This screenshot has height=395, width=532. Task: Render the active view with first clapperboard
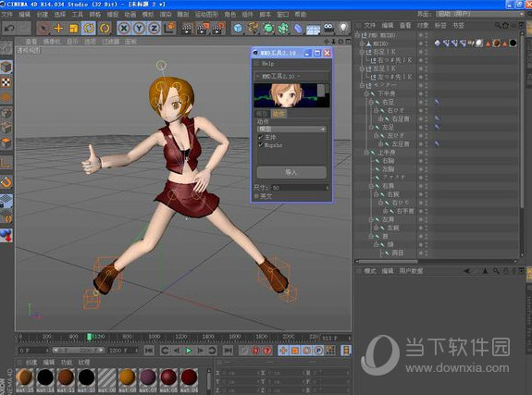click(186, 29)
